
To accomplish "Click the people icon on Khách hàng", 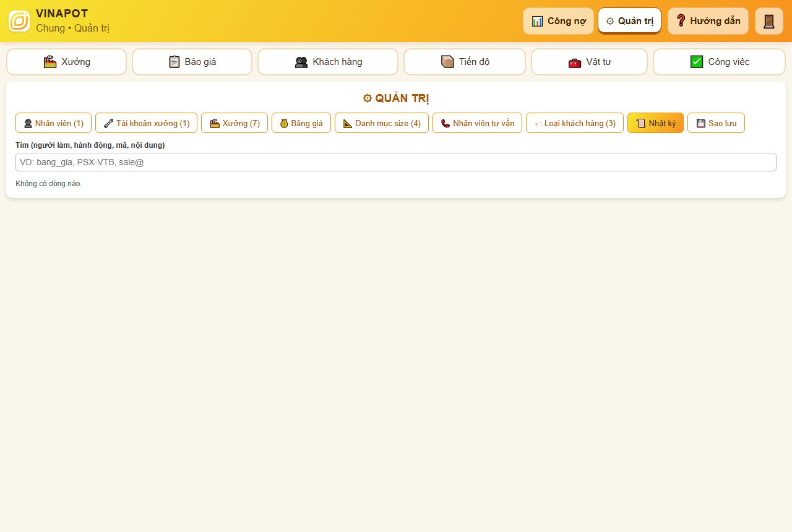I will [301, 62].
